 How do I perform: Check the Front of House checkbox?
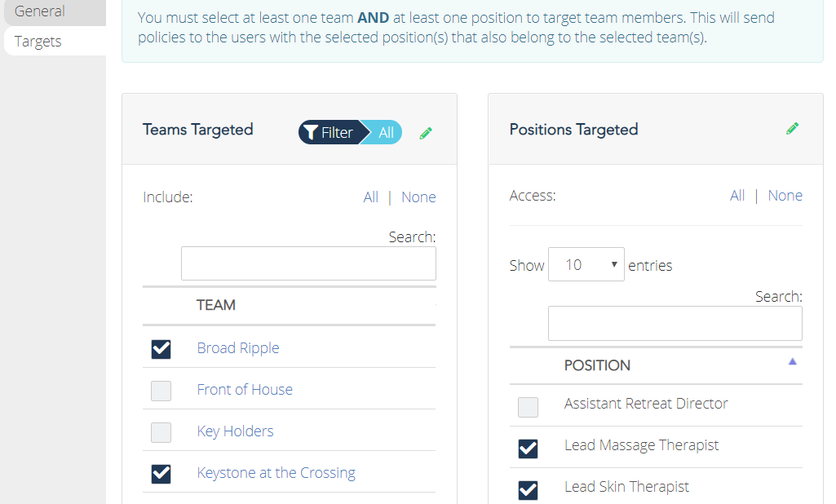(x=161, y=391)
